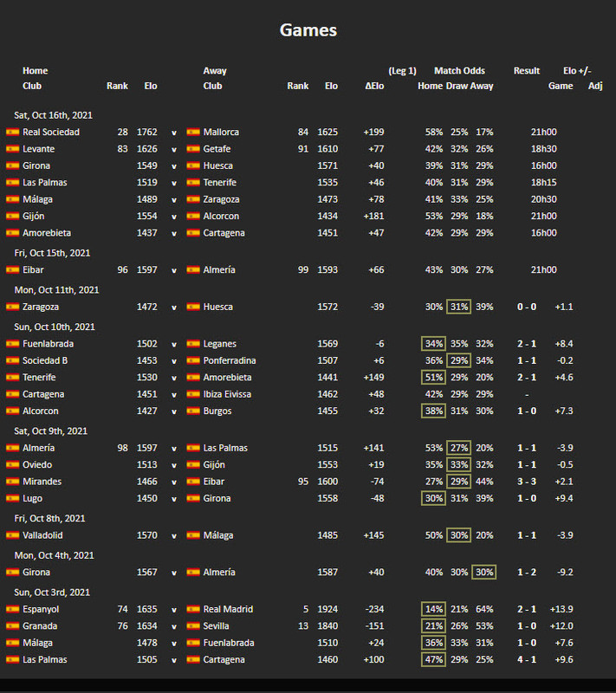Click the flag beside Ibiza Eivissa

pyautogui.click(x=193, y=394)
